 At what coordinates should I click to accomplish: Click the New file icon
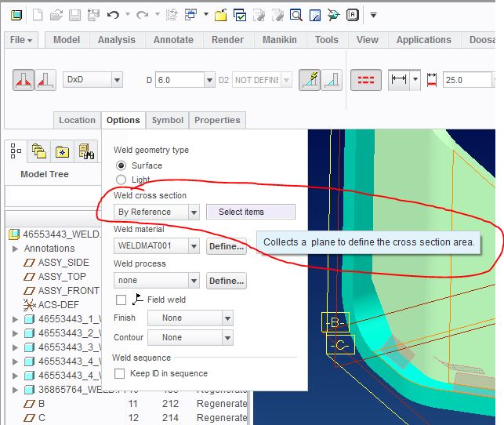[38, 15]
